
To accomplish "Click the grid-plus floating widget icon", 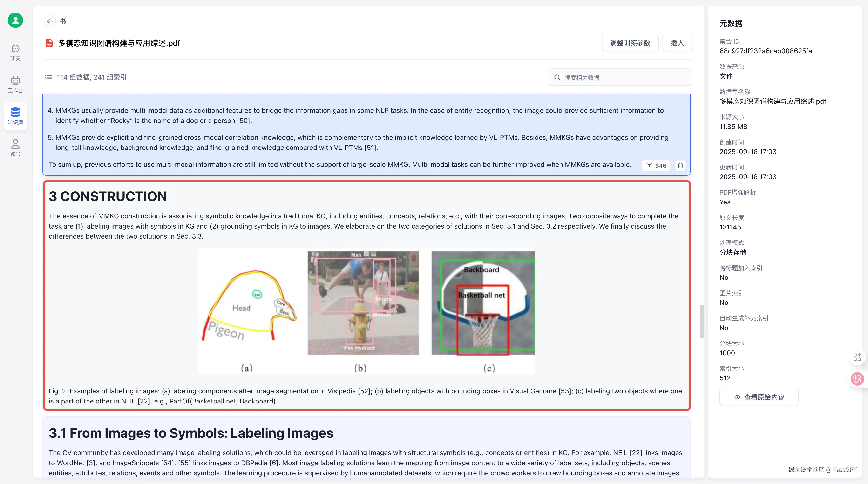I will pos(857,357).
